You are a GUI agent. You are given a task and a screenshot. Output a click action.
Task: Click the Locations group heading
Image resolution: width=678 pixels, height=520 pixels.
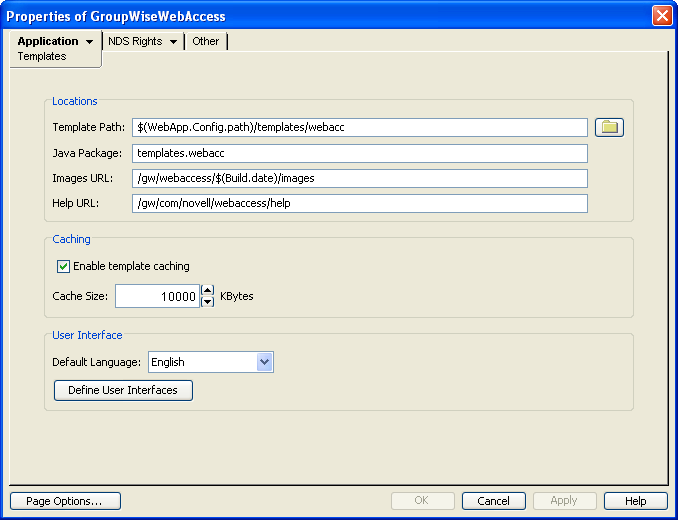pyautogui.click(x=75, y=101)
